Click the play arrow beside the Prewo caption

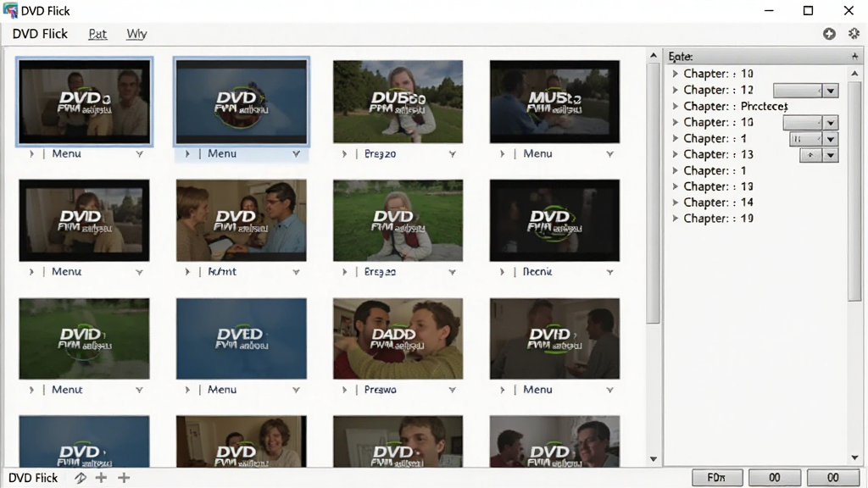coord(344,390)
